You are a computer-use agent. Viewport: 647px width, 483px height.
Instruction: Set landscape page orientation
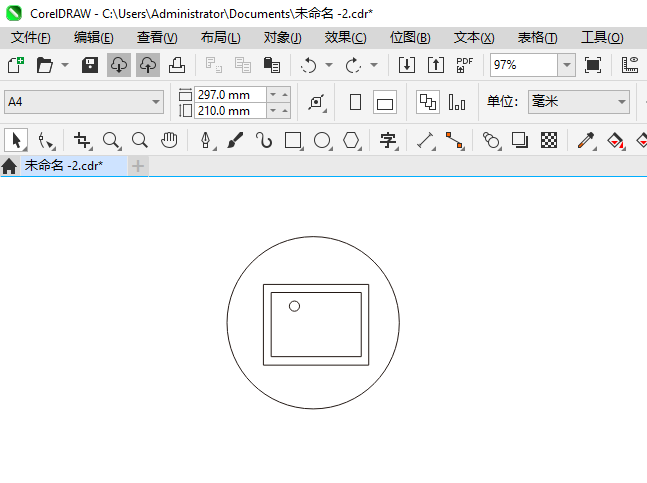pyautogui.click(x=385, y=102)
